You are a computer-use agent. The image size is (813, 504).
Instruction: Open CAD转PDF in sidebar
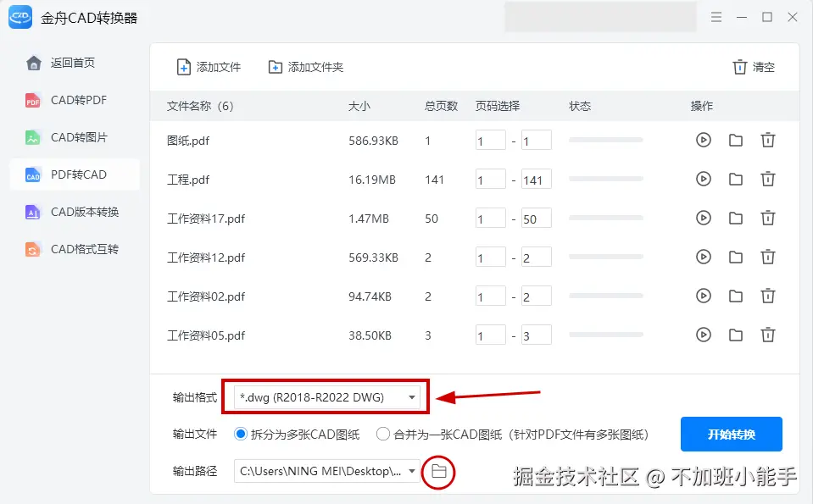[75, 100]
